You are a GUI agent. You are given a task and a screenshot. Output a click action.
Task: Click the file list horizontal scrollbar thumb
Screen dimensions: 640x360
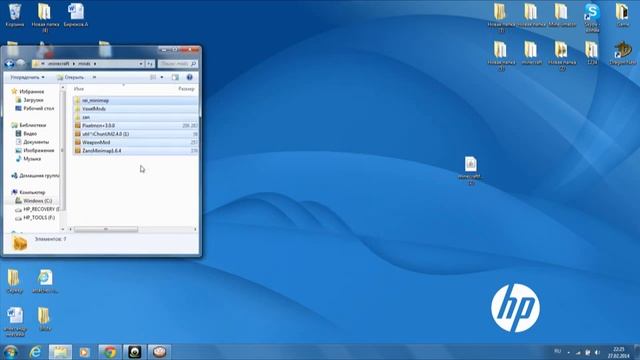pyautogui.click(x=106, y=229)
